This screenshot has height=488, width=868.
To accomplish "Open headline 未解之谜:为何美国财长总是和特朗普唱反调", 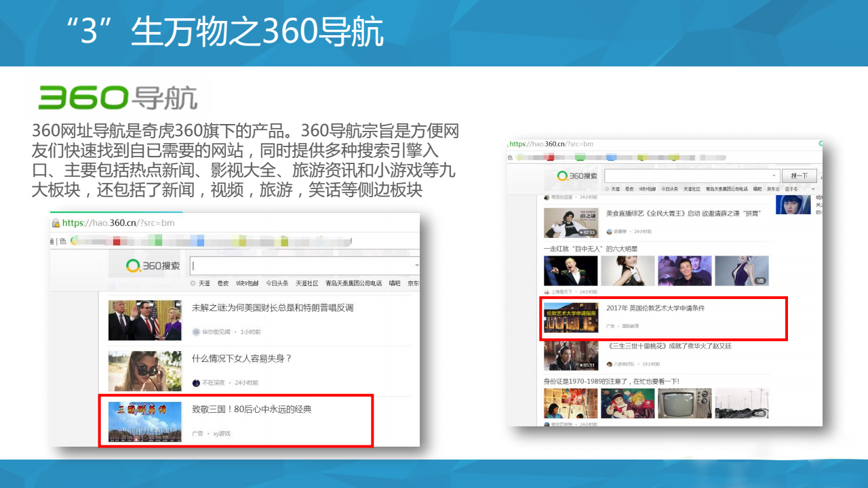I will coord(272,308).
